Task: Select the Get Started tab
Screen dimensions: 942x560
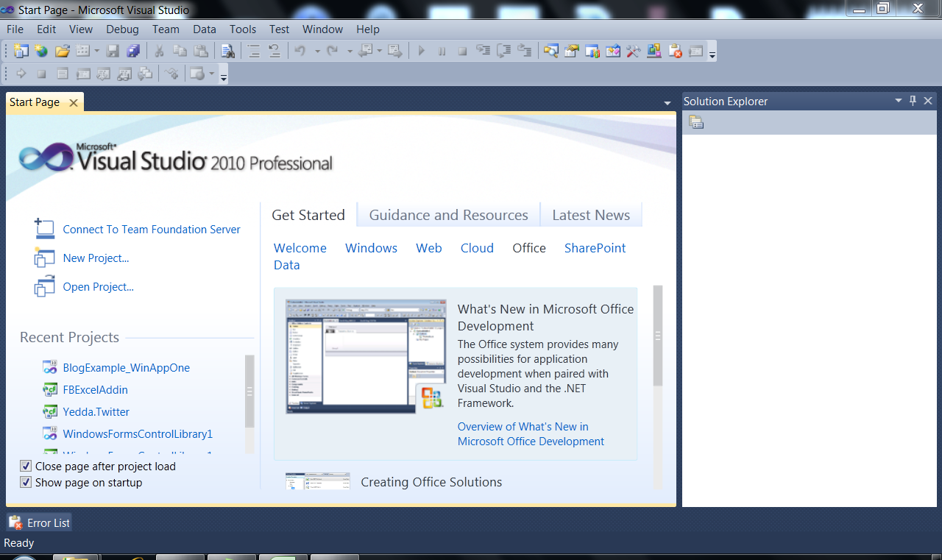Action: 308,215
